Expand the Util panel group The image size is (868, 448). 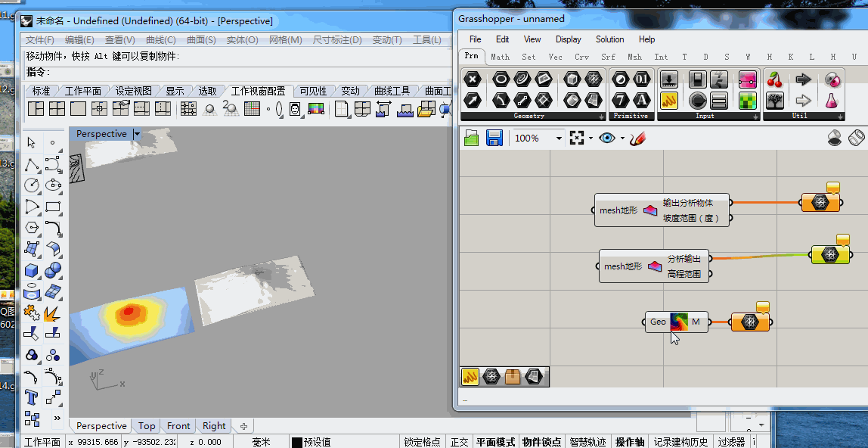pyautogui.click(x=840, y=117)
